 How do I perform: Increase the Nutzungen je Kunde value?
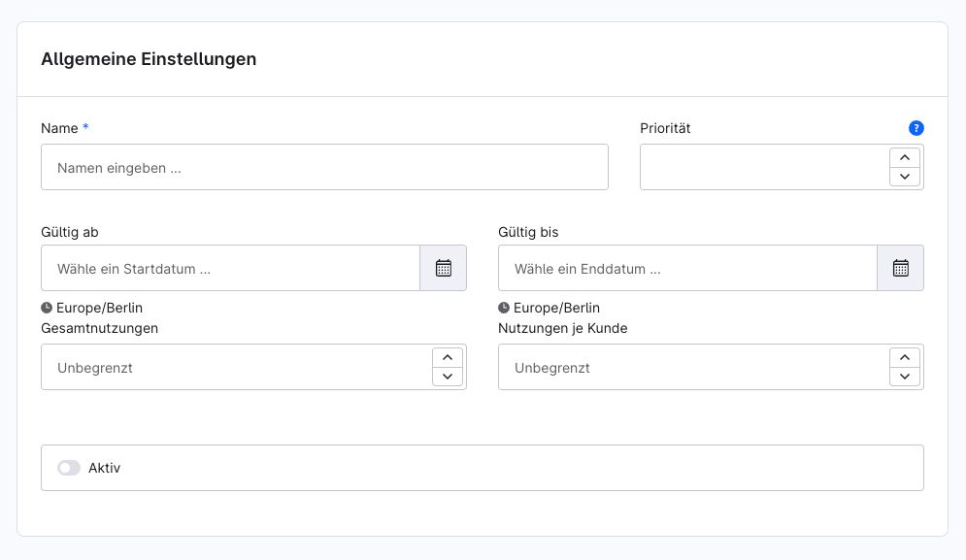point(905,357)
